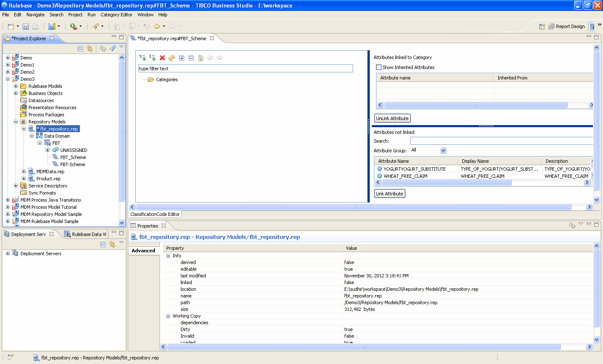Collapse the Info property group
603x364 pixels.
pos(168,256)
